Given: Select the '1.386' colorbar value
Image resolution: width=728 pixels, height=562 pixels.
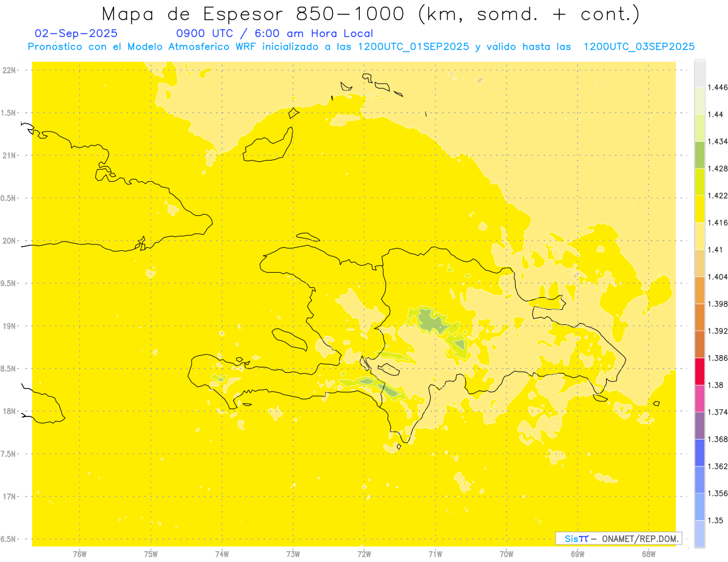Looking at the screenshot, I should (718, 358).
